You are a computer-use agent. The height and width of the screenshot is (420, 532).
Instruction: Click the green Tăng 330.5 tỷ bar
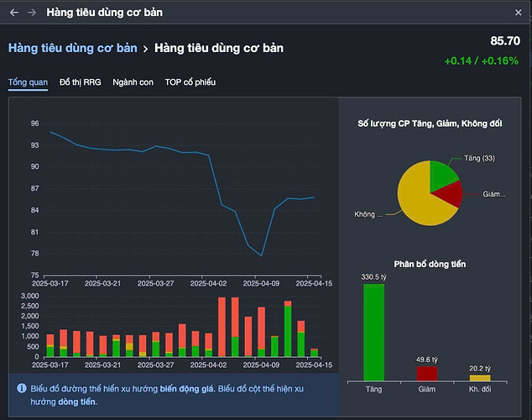[x=373, y=332]
